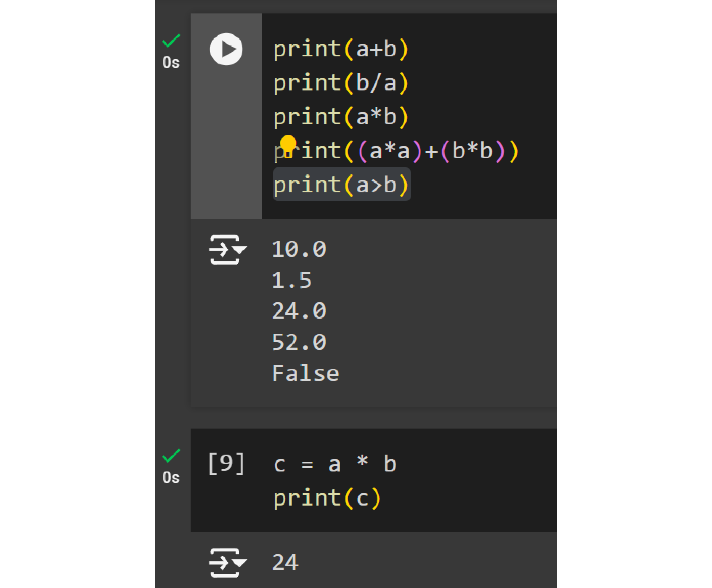Click the c = a * b line
This screenshot has width=712, height=588.
pyautogui.click(x=335, y=464)
